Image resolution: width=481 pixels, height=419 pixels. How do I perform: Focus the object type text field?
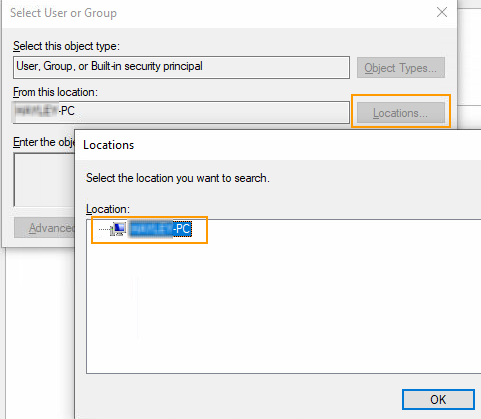click(x=181, y=67)
